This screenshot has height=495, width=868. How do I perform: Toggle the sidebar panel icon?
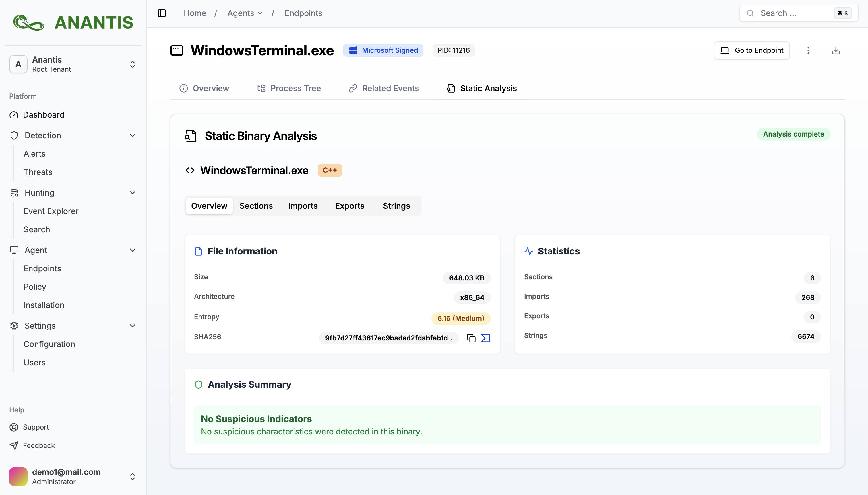[x=162, y=13]
